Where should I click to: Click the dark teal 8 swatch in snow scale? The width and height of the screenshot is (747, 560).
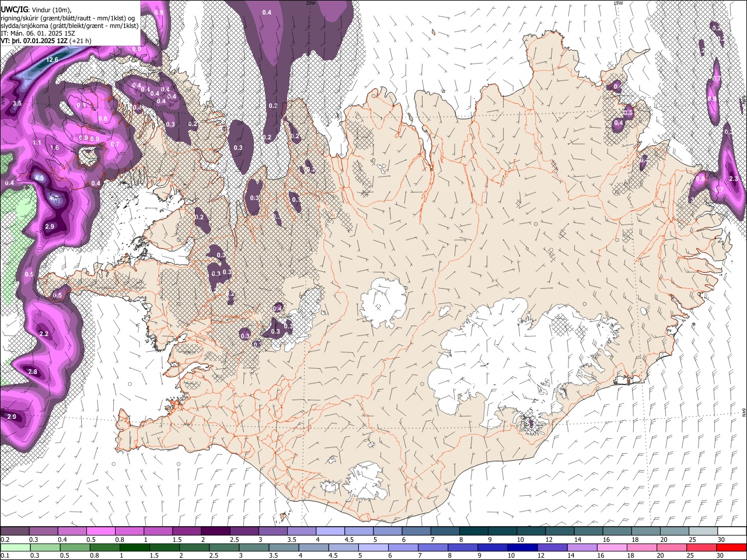click(x=473, y=531)
